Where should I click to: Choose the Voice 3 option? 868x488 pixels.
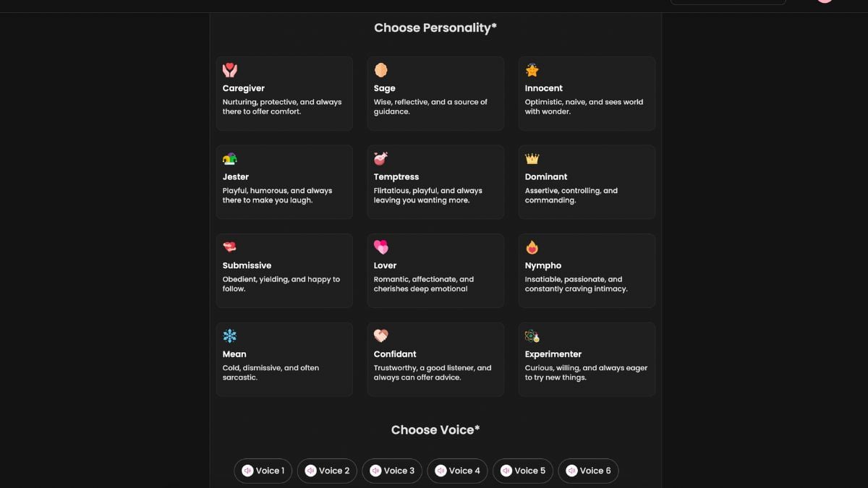coord(393,471)
